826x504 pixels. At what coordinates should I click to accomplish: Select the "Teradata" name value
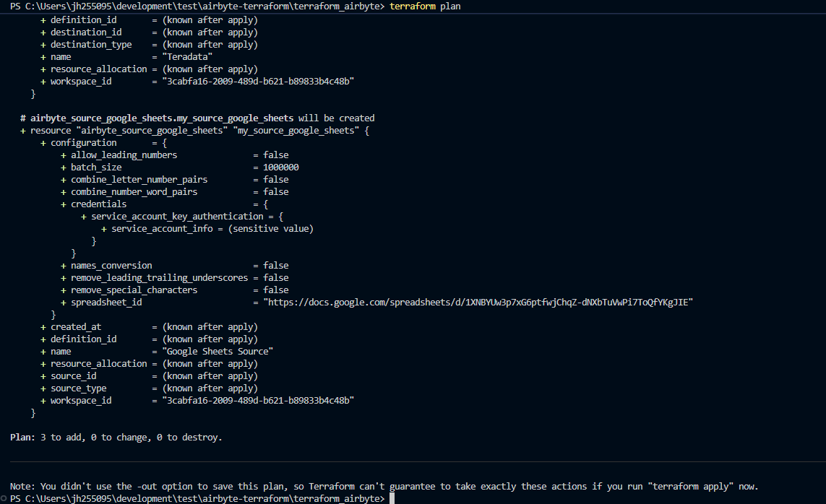[187, 57]
